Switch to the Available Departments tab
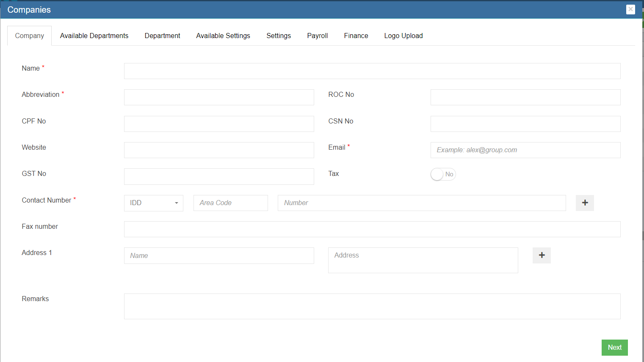644x362 pixels. [x=94, y=36]
